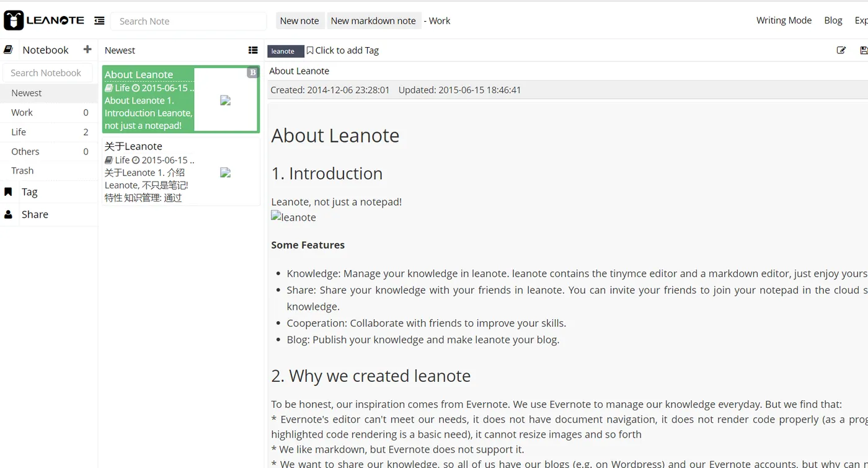
Task: Add a new notebook with plus icon
Action: (87, 50)
